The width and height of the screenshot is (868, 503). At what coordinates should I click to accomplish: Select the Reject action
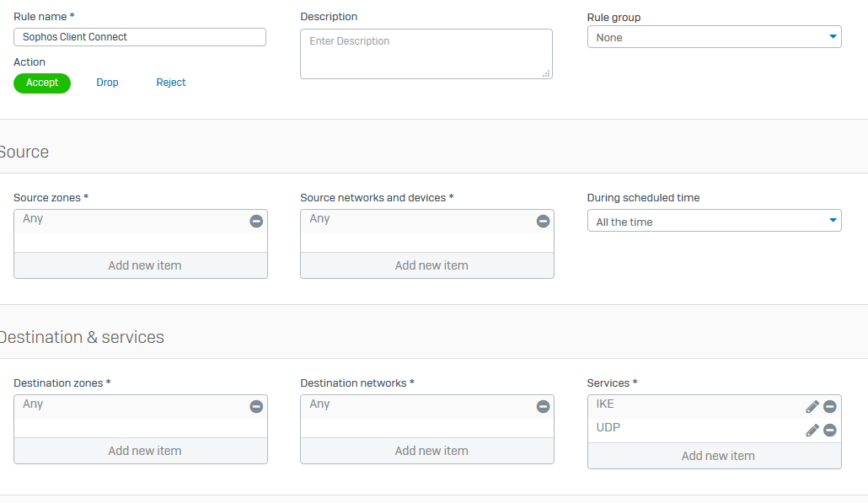click(x=171, y=83)
